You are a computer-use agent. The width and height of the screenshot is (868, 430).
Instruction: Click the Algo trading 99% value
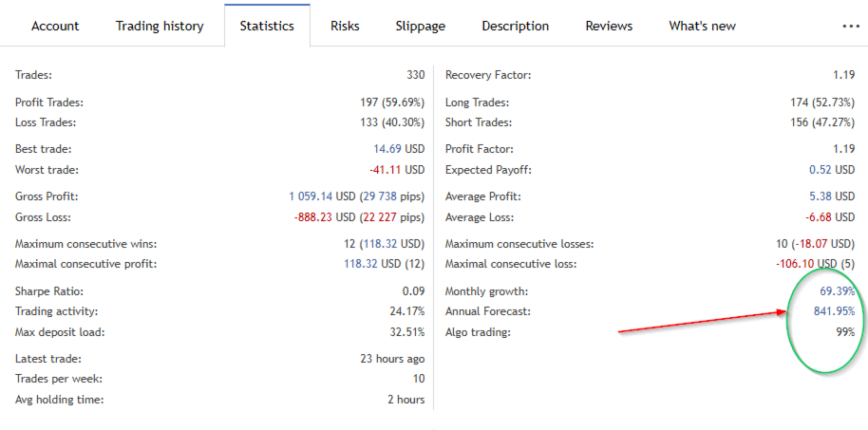pyautogui.click(x=844, y=332)
